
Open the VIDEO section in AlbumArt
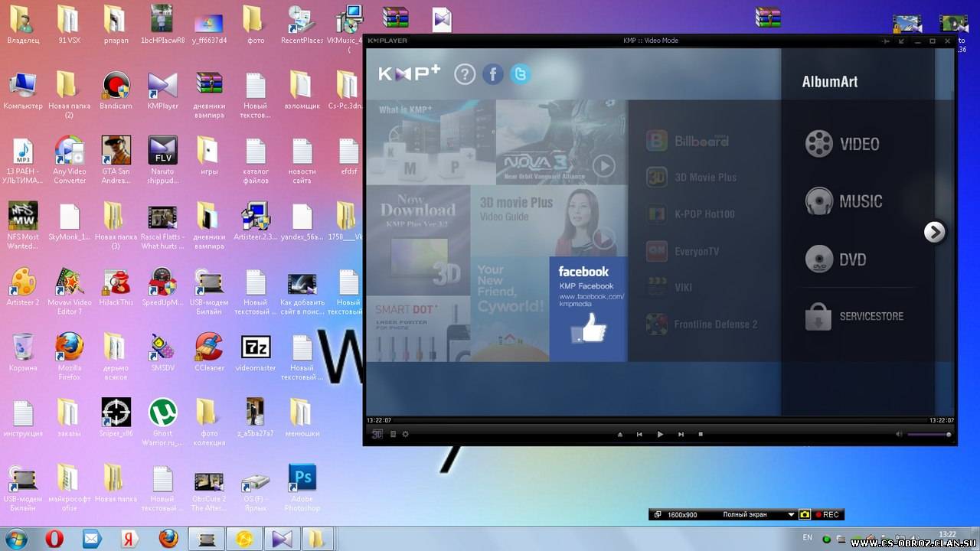click(x=842, y=144)
